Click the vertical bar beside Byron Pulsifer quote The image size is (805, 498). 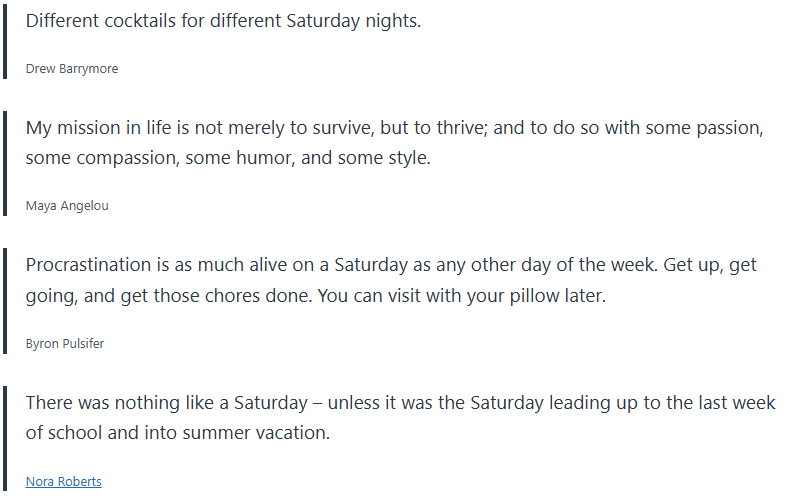(6, 300)
